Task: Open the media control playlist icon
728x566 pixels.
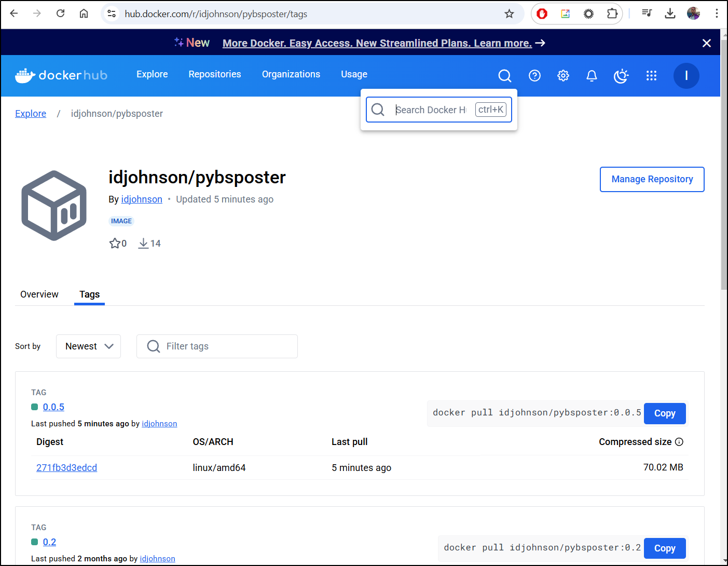Action: 647,14
